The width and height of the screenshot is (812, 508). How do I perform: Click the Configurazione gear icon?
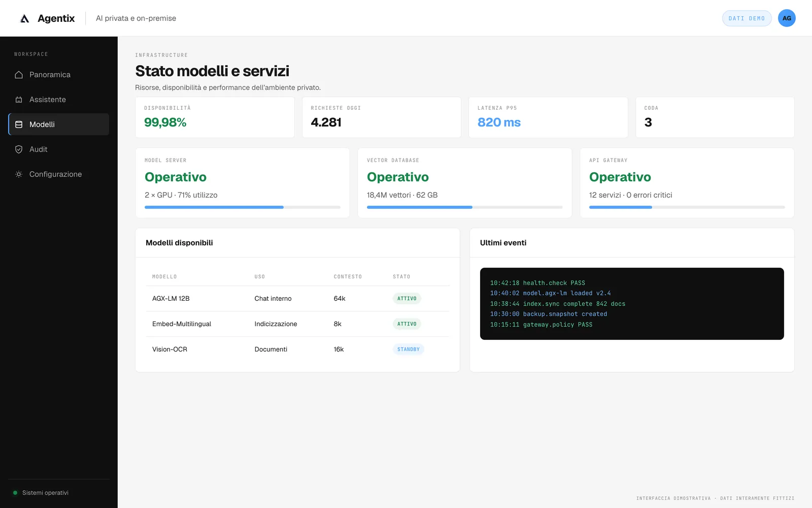click(x=19, y=174)
